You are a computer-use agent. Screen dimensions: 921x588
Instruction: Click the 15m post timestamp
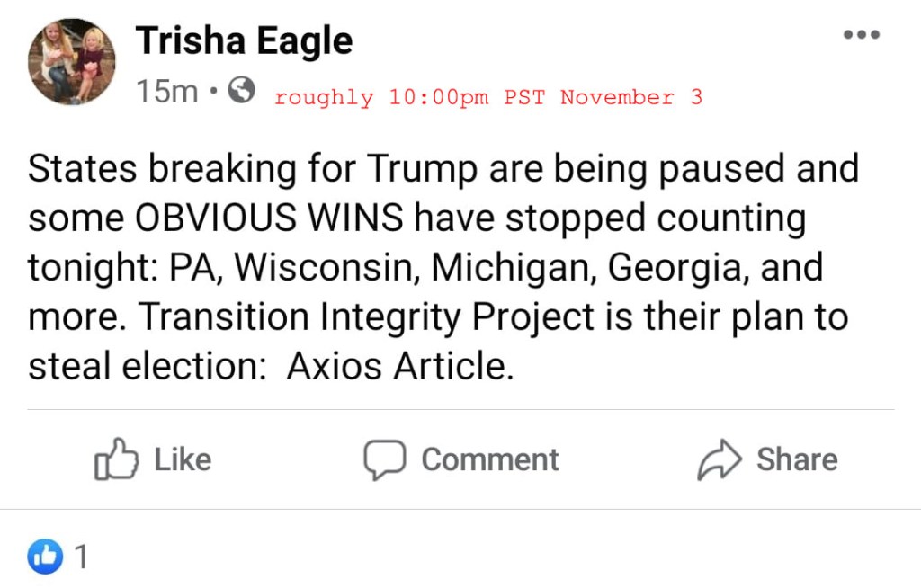click(x=167, y=91)
